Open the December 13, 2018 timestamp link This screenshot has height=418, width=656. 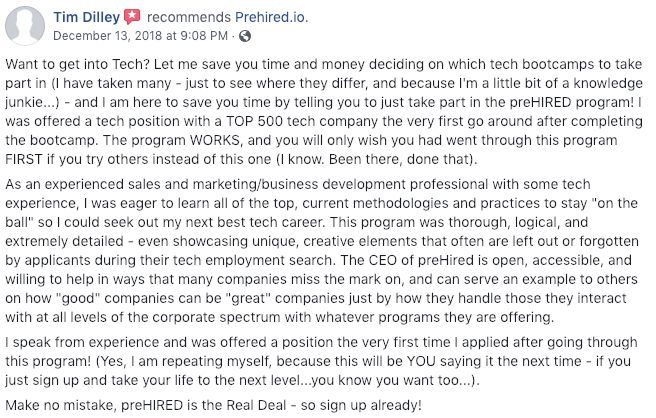pyautogui.click(x=139, y=36)
